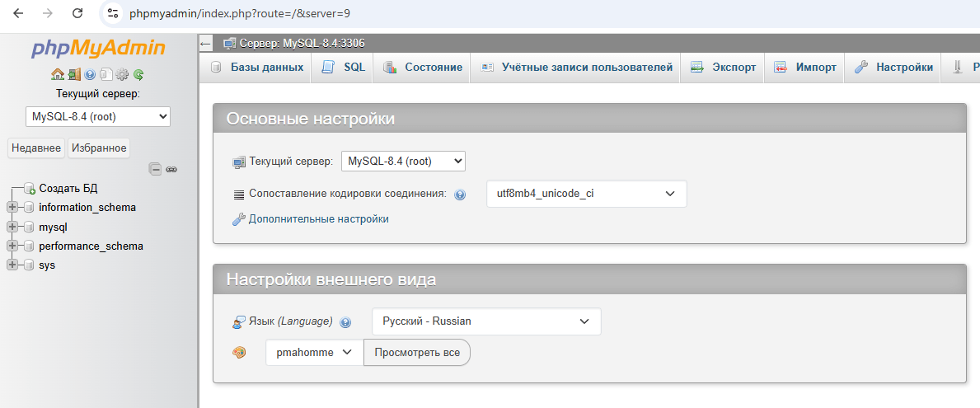Click the phpMyAdmin logo
Image resolution: width=980 pixels, height=408 pixels.
(98, 48)
